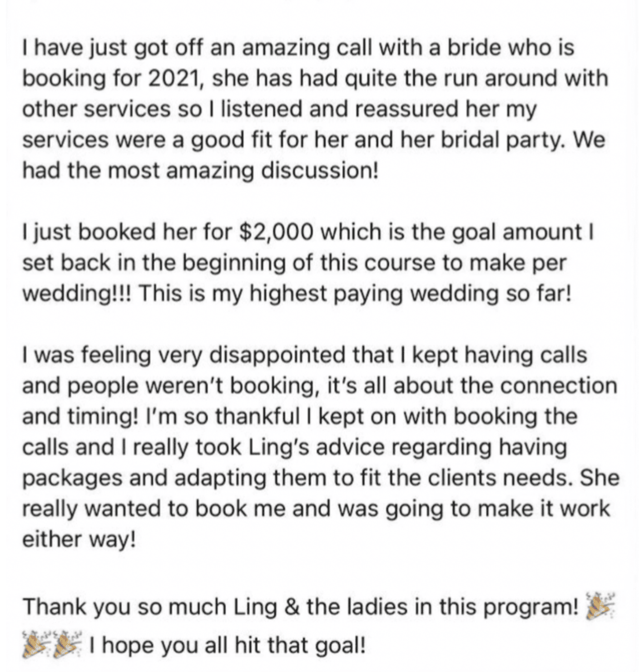This screenshot has height=672, width=639.
Task: Click the phrase "had the most amazing discussion!"
Action: point(200,171)
